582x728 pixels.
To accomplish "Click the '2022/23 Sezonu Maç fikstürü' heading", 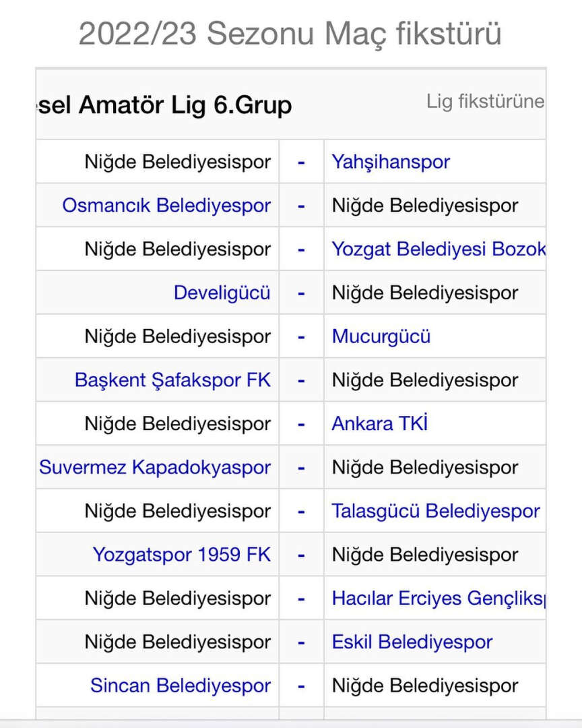I will 290,33.
